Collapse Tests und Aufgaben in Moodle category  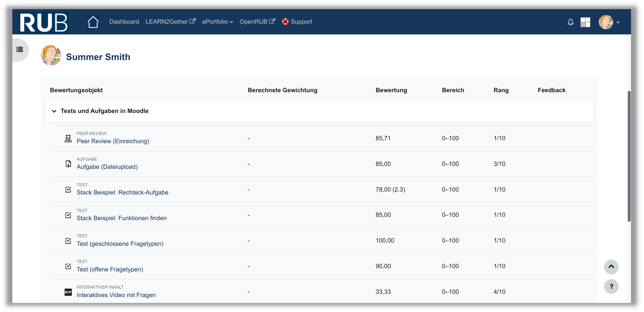54,111
